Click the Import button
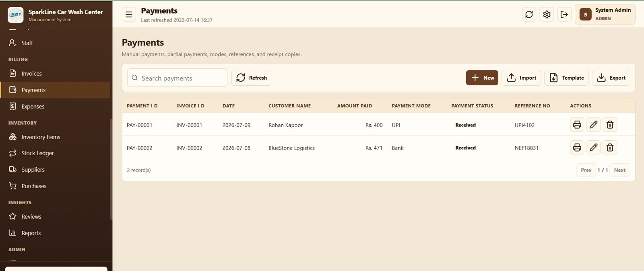 tap(521, 78)
